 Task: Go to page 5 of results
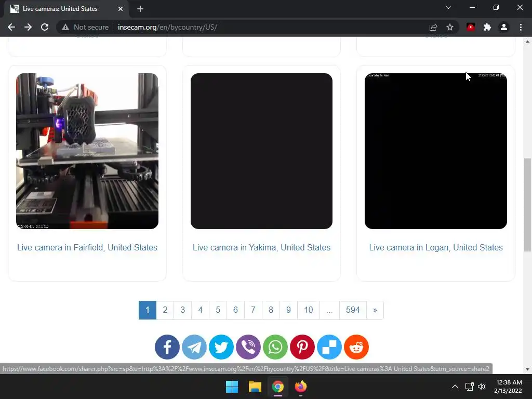click(x=218, y=310)
